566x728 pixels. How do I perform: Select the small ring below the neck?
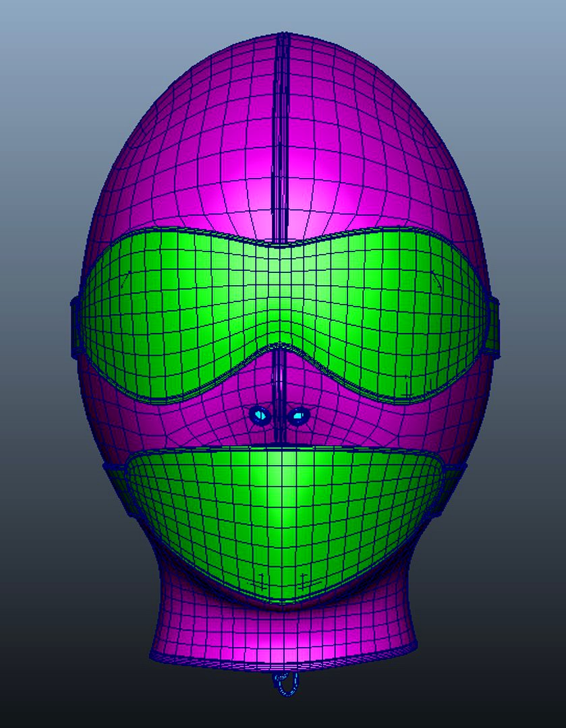(x=285, y=683)
